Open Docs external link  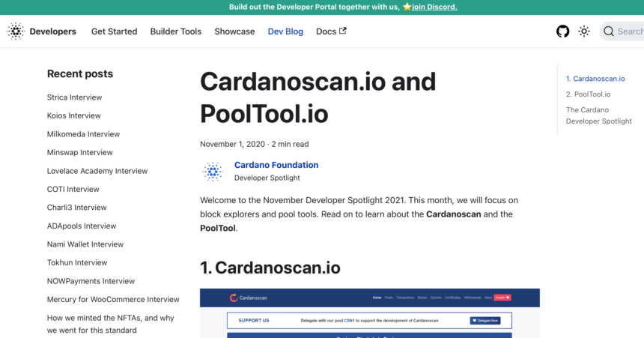331,31
